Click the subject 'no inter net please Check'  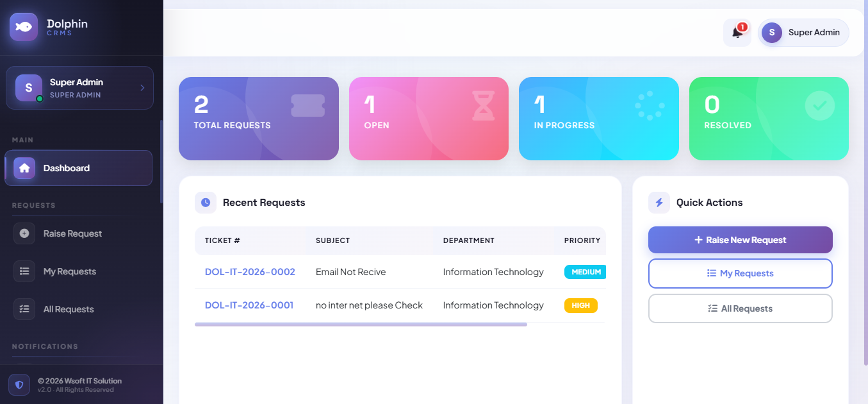coord(369,305)
